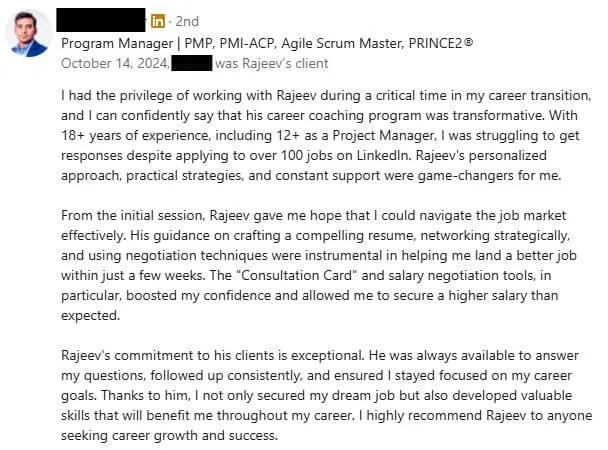Click the word "LinkedIn" in the first paragraph
This screenshot has height=450, width=608.
[x=382, y=155]
